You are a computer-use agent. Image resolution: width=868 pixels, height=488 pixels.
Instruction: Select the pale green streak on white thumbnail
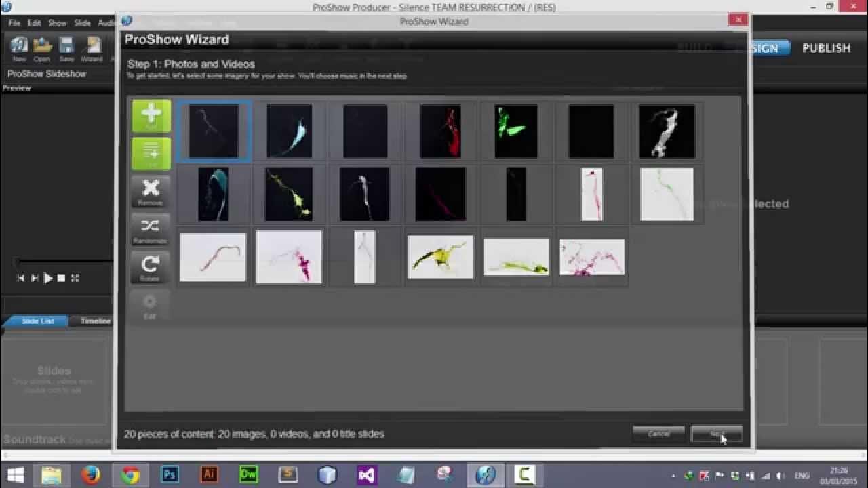pos(667,194)
